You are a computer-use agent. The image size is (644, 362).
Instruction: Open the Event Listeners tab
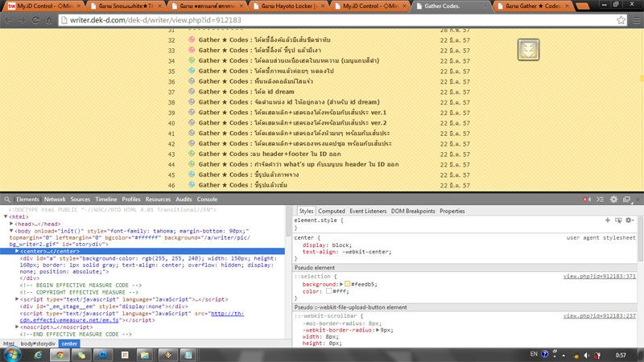tap(368, 211)
